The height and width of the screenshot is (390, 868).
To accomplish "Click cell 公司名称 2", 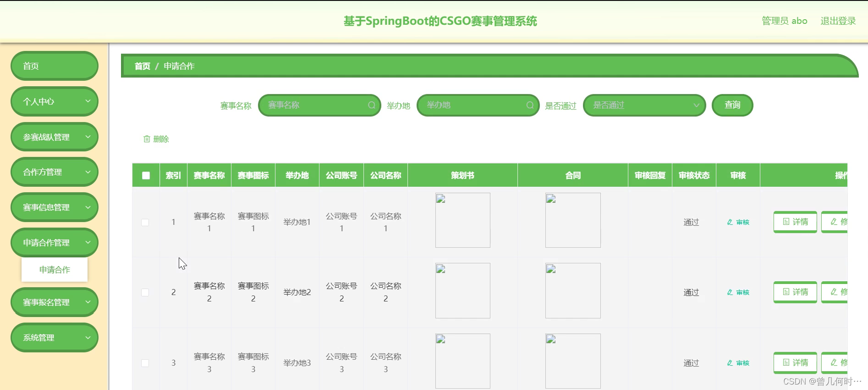I will point(385,292).
